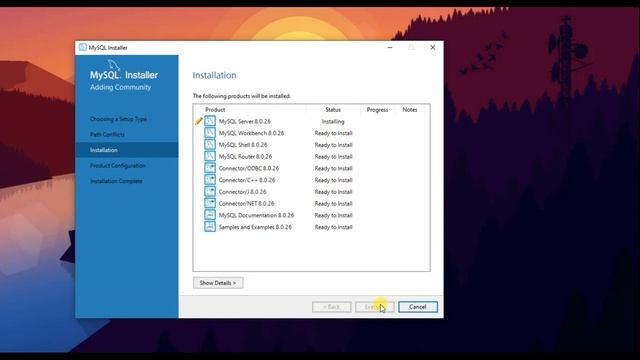
Task: Click the Connector/C++ 8.0.26 product icon
Action: click(x=210, y=180)
